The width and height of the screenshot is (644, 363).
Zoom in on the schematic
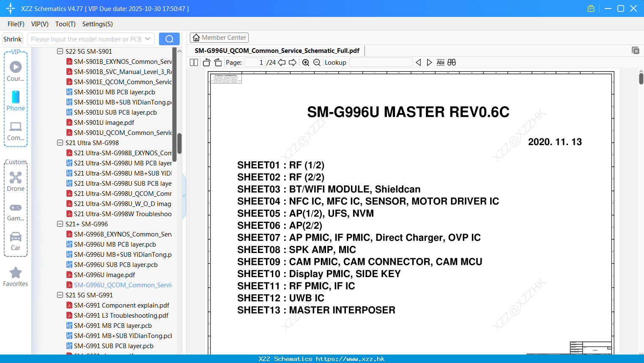306,62
